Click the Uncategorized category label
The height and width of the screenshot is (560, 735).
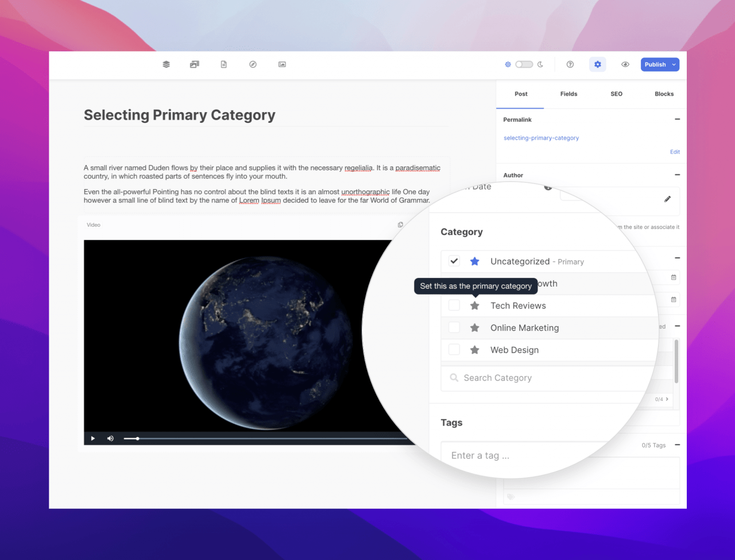tap(520, 261)
